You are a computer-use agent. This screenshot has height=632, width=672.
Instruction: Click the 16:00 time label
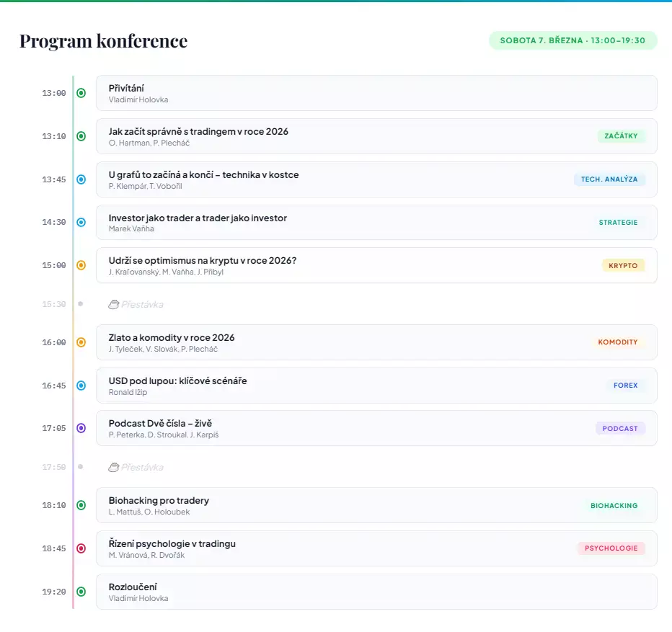click(x=54, y=343)
